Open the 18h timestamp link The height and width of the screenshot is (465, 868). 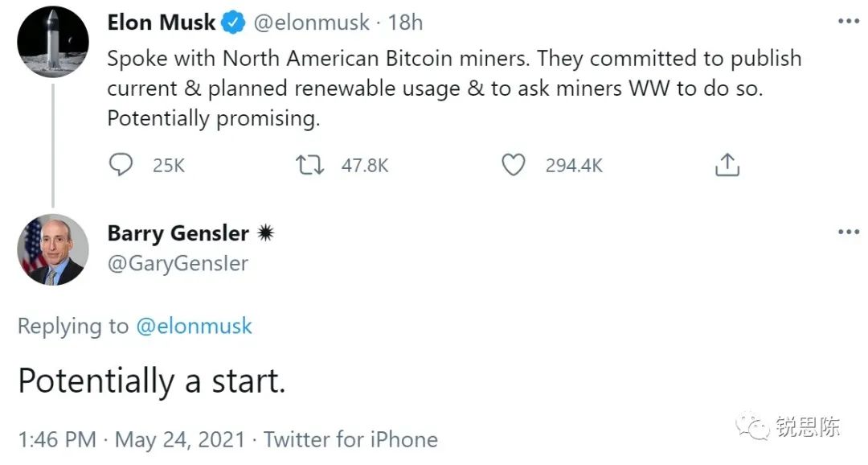pos(405,23)
